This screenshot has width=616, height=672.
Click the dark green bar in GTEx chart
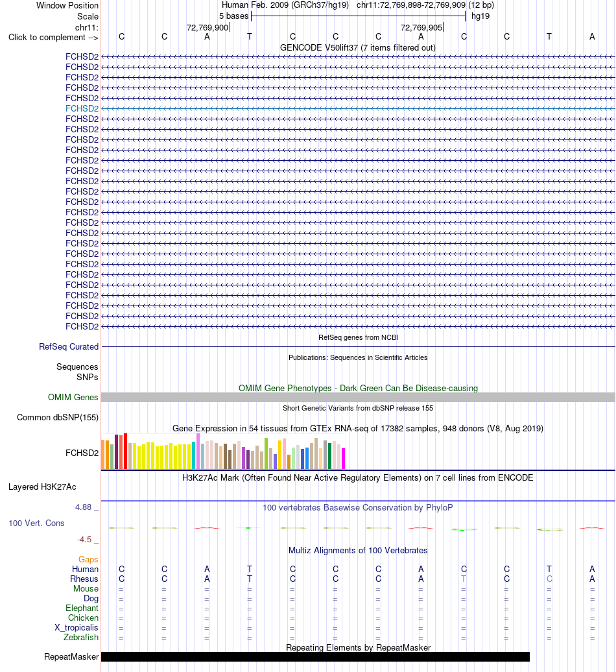[x=329, y=456]
